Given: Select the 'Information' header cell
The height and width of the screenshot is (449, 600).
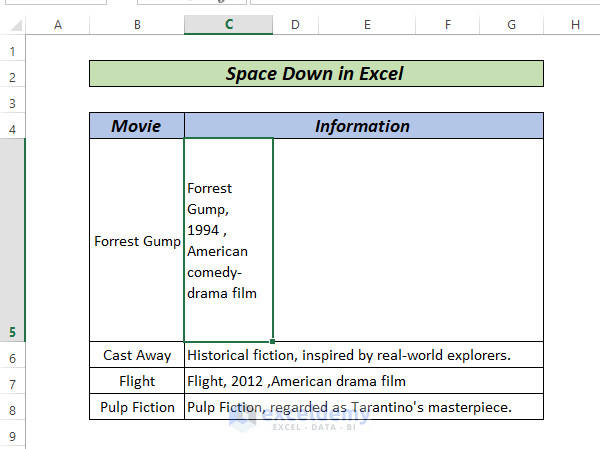Looking at the screenshot, I should pos(363,126).
